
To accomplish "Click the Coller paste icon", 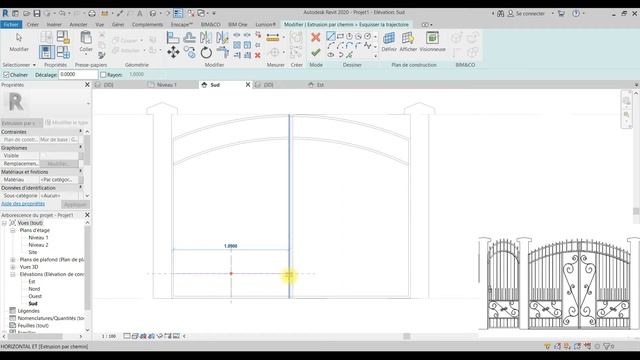I will tap(86, 38).
